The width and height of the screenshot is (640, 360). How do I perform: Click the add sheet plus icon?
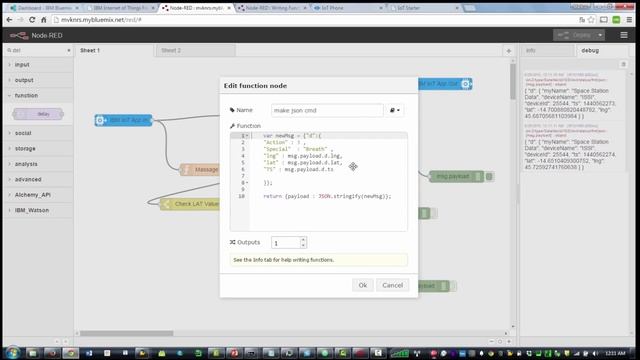(x=509, y=51)
